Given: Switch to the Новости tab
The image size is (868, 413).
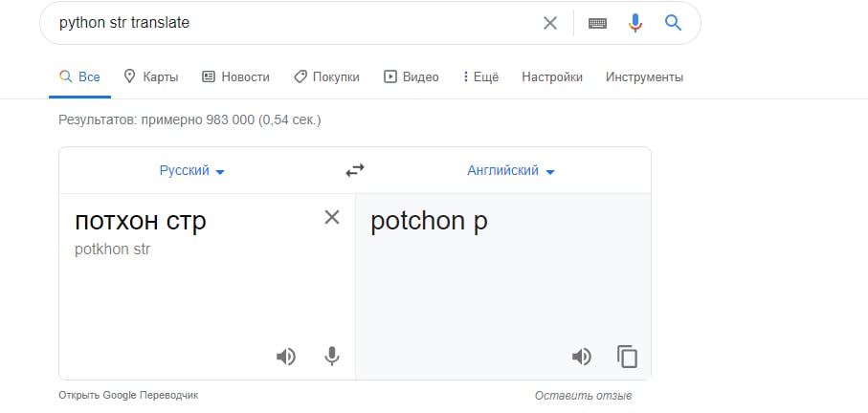Looking at the screenshot, I should tap(235, 77).
